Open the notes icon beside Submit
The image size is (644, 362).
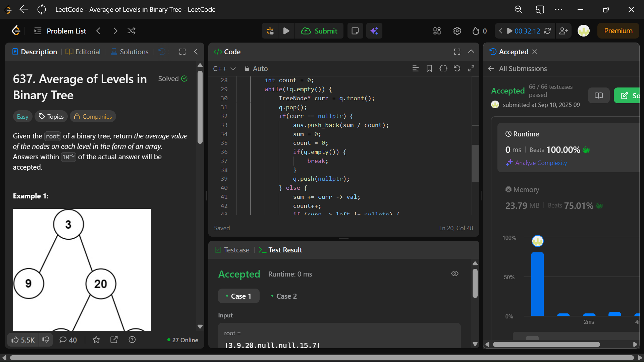[x=355, y=31]
